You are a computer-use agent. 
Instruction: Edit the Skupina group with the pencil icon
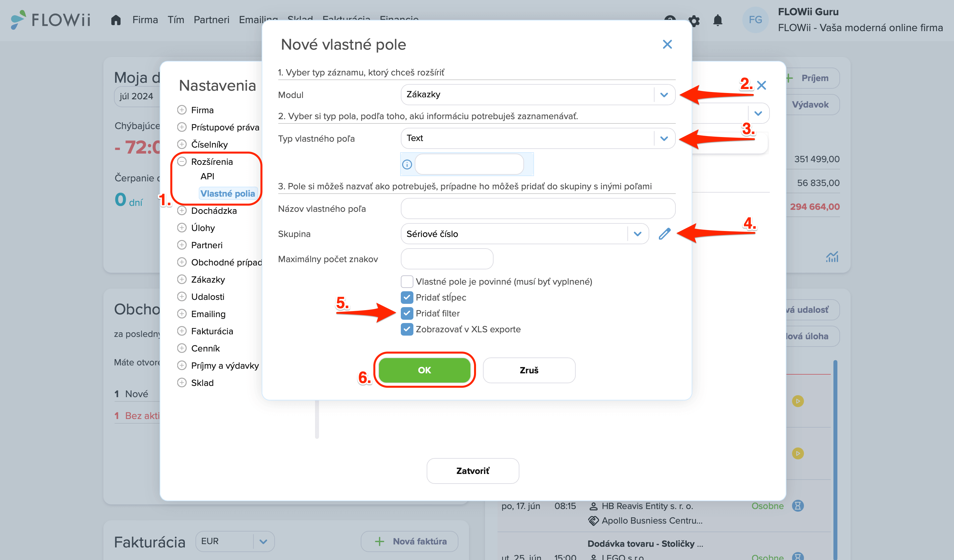(664, 234)
